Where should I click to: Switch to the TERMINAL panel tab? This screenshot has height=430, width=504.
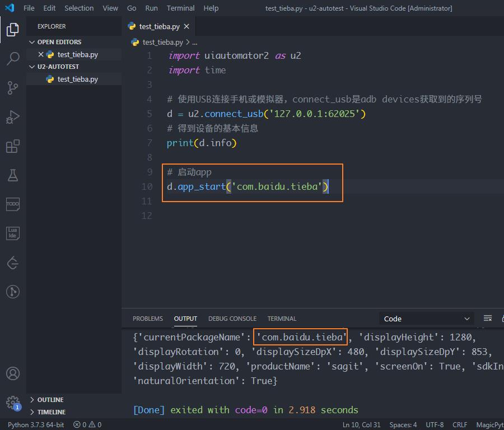(282, 319)
